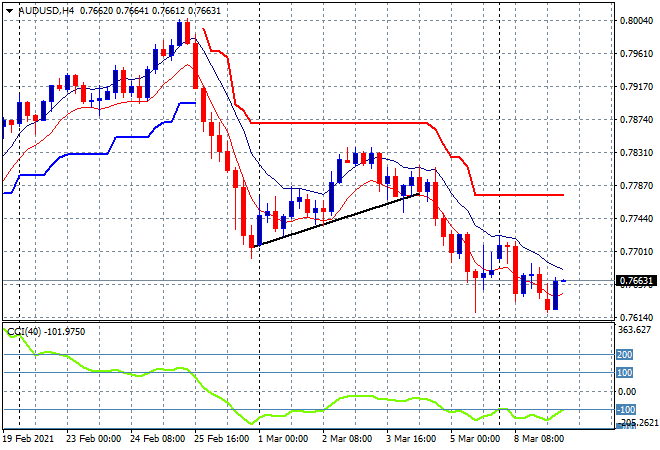Click the 3 Mar 16:00 time label
The height and width of the screenshot is (450, 660).
point(411,439)
